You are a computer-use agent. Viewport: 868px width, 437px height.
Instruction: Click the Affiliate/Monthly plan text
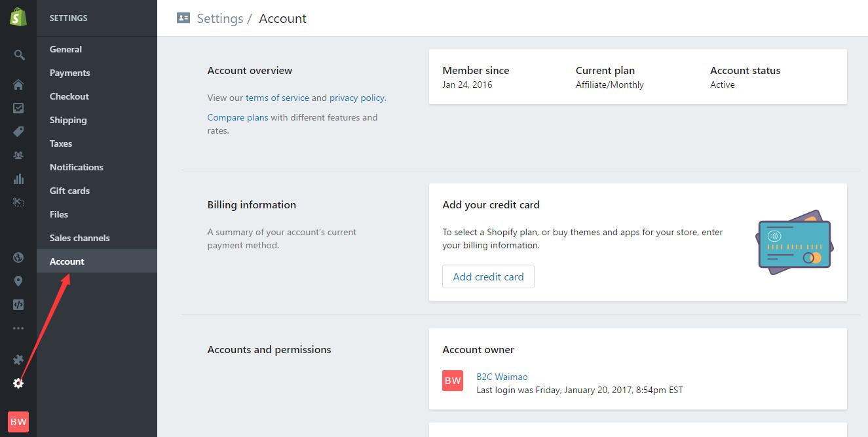tap(610, 85)
